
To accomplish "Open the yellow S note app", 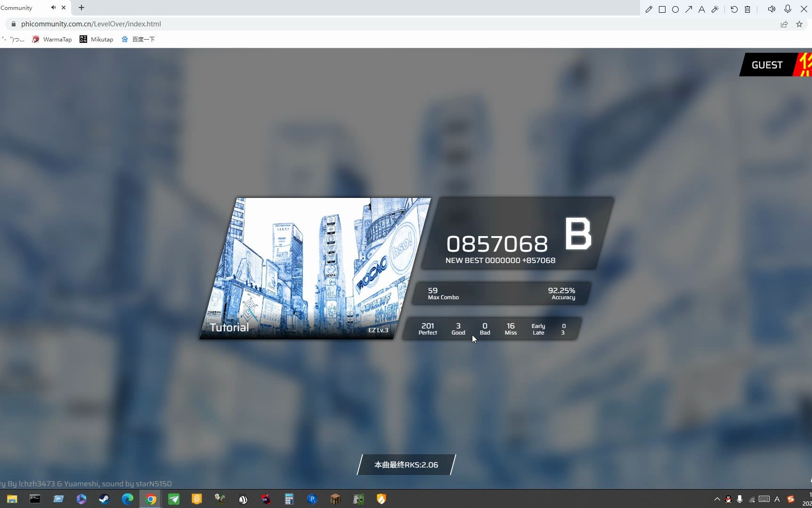I will (x=197, y=499).
